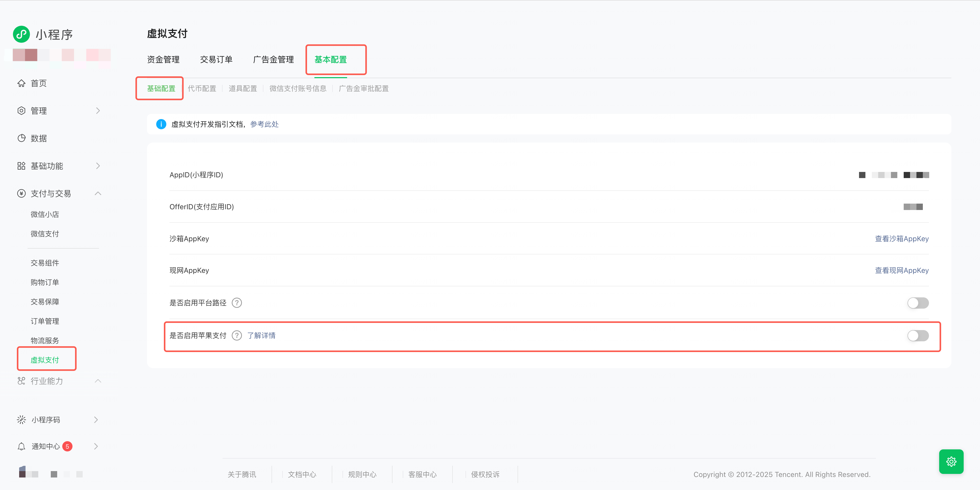Click the question mark icon beside 是否启用平台路径

[237, 303]
